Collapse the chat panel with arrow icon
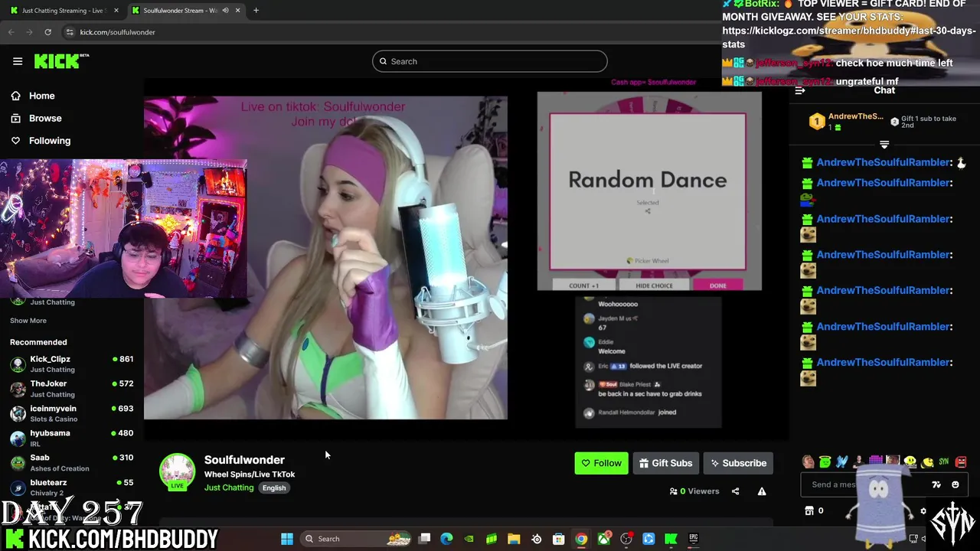This screenshot has height=551, width=980. pos(799,90)
